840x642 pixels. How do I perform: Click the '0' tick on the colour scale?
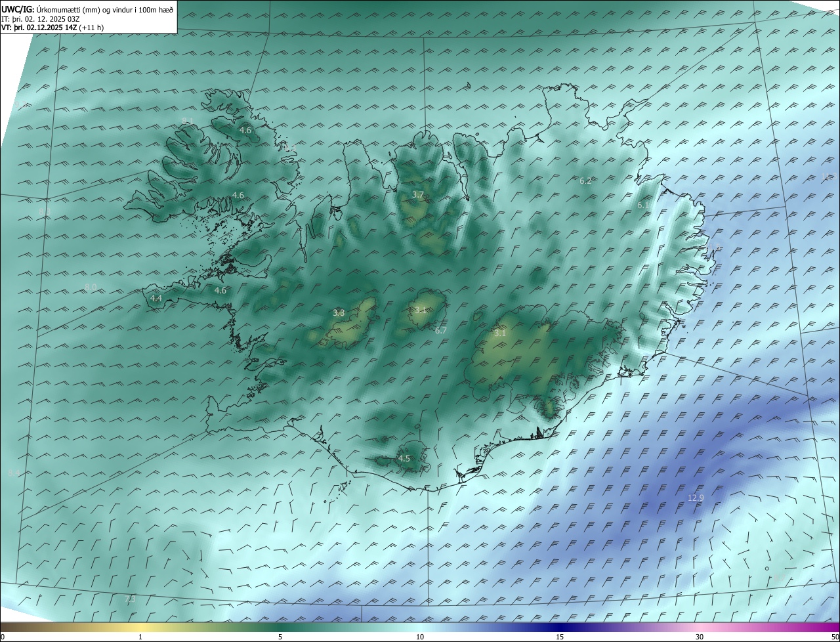[x=3, y=637]
